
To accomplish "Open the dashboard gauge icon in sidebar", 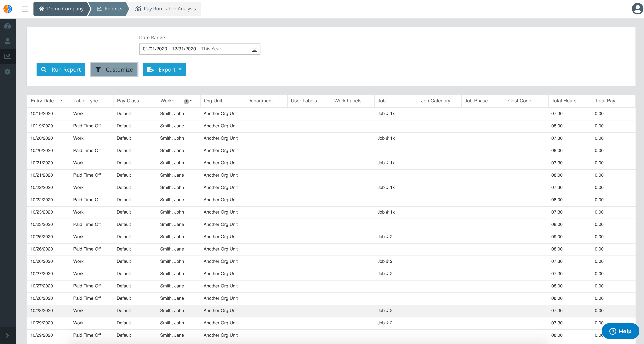I will (8, 26).
